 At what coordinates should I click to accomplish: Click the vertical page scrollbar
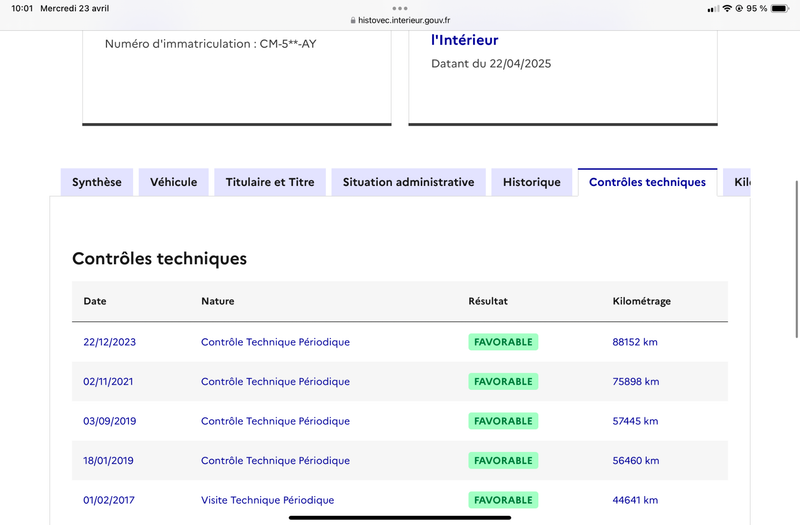pyautogui.click(x=796, y=259)
